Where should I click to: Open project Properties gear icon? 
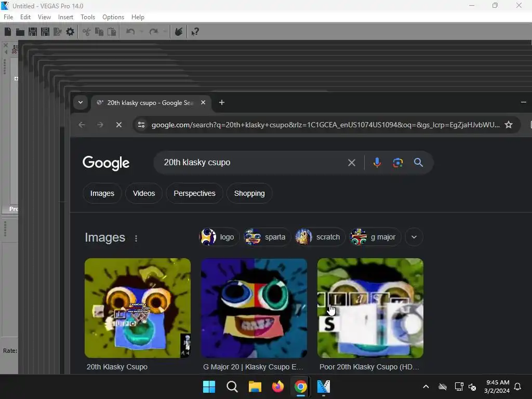click(70, 32)
